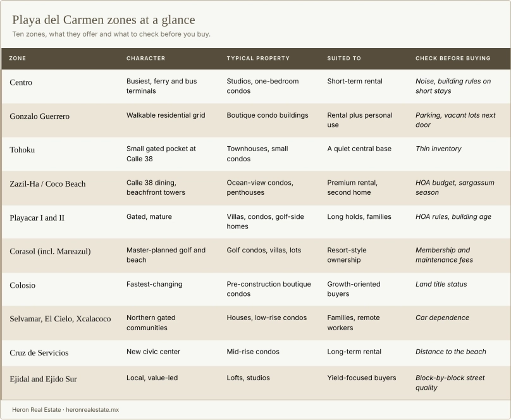Screen dimensions: 511x420
Task: Select the Cruz de Servicios zone name
Action: 39,352
